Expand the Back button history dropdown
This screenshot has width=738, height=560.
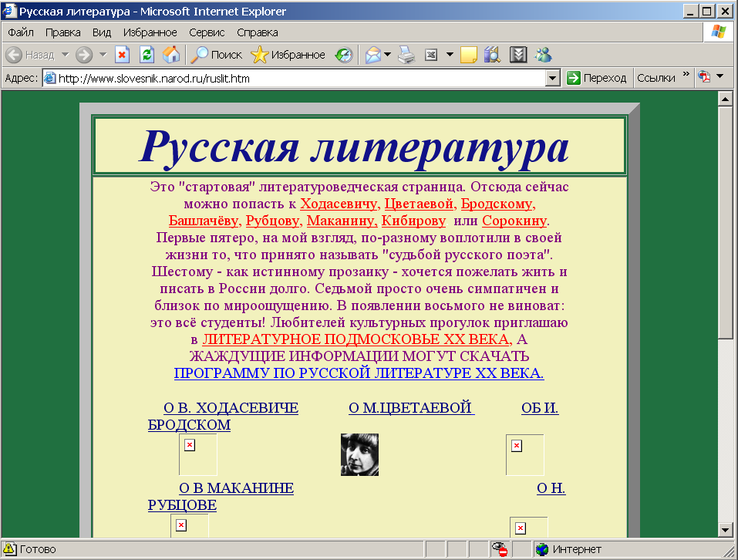pos(66,55)
